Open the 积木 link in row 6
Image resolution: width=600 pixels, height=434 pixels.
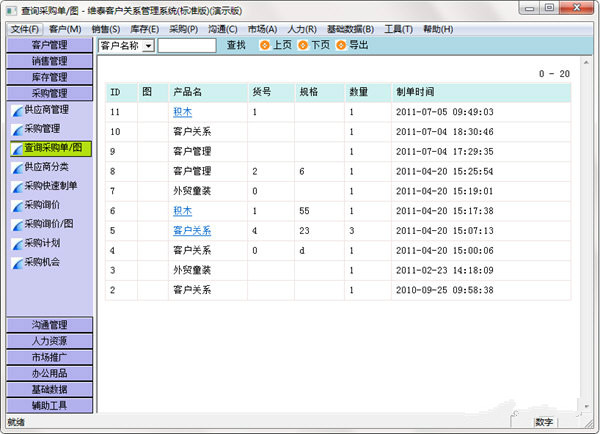click(x=183, y=211)
